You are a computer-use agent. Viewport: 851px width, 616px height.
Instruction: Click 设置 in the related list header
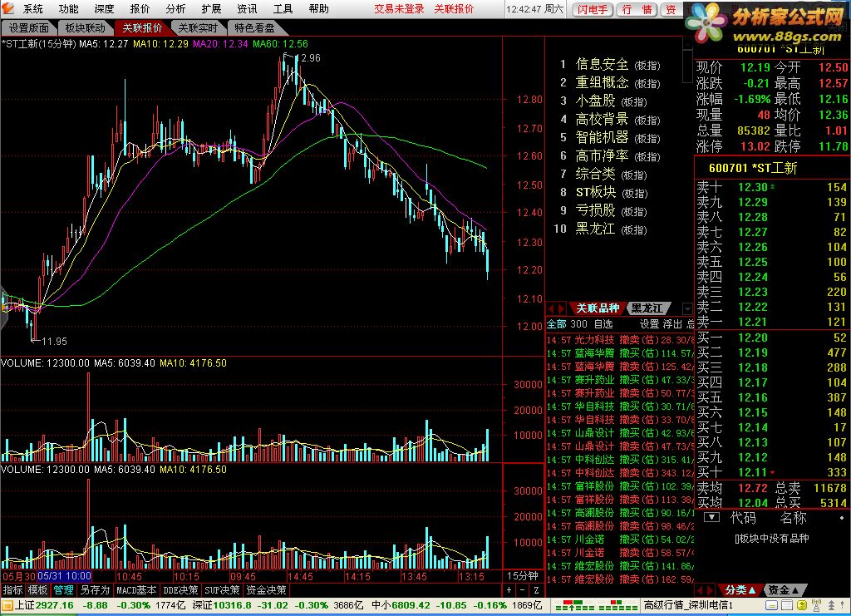[x=649, y=324]
